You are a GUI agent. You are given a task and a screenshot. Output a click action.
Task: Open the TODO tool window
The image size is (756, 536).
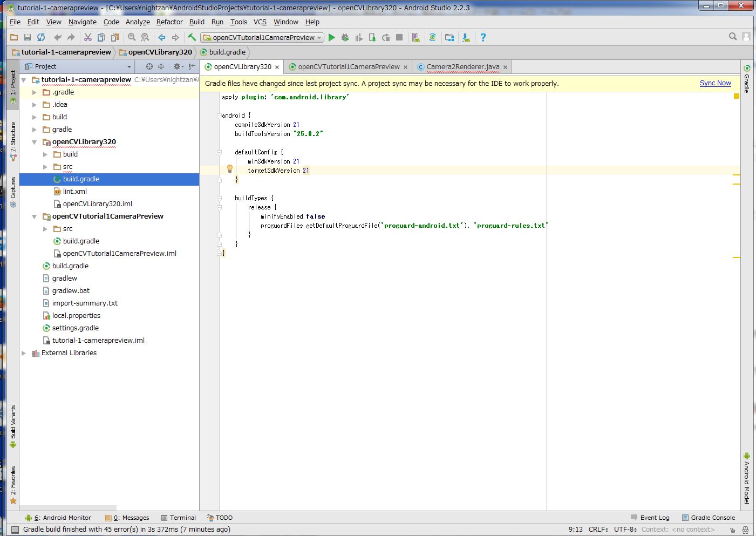220,518
